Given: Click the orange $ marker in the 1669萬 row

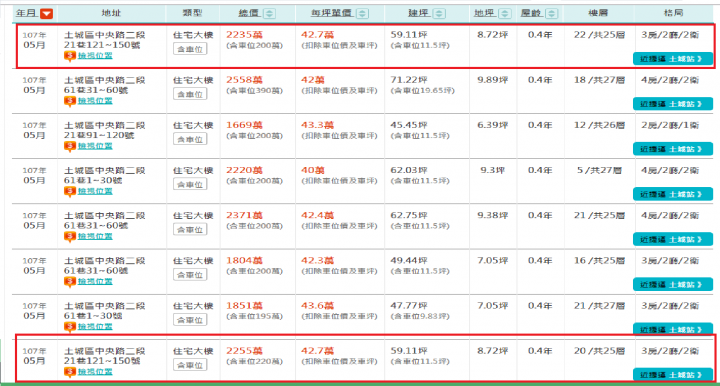Looking at the screenshot, I should point(70,146).
